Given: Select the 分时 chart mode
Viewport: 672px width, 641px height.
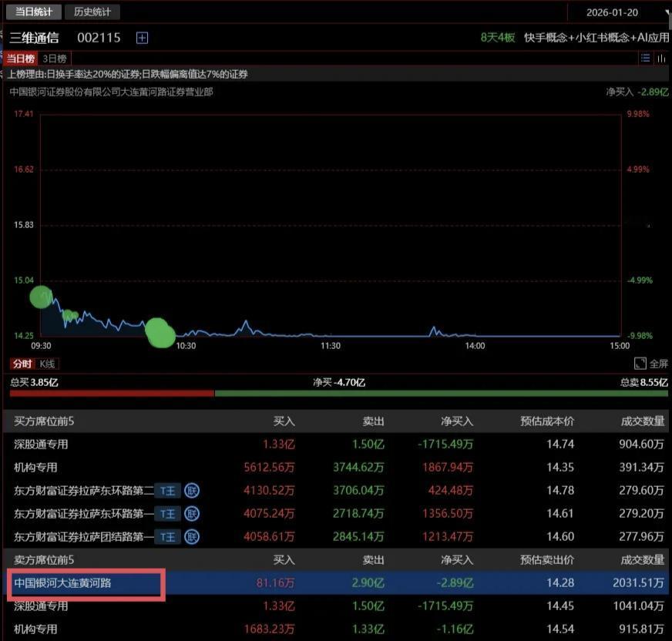Looking at the screenshot, I should [x=22, y=364].
